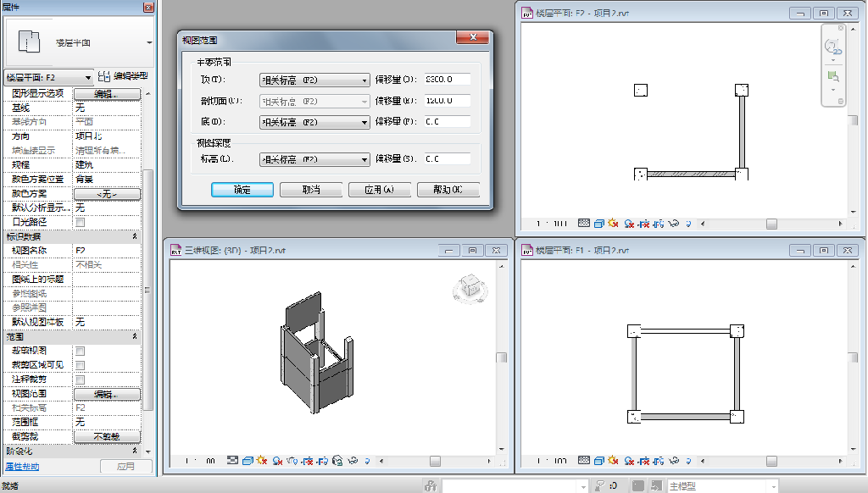Click the 剖切面 偏移量(E) input field

(x=448, y=101)
